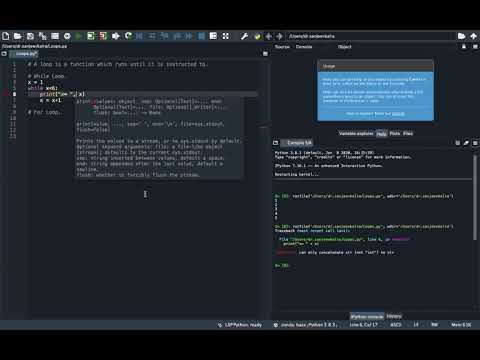Toggle the Help pane lock icon
Screen dimensions: 480x360
point(464,47)
